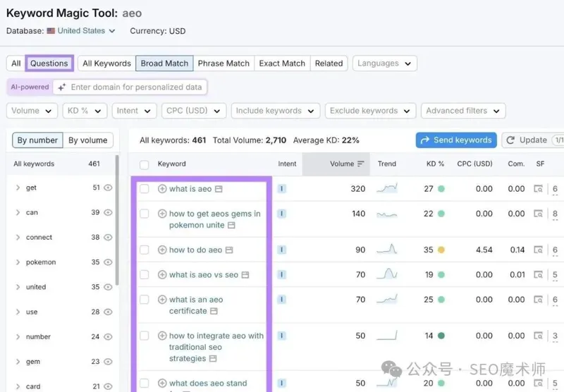Viewport: 564px width, 392px height.
Task: Click the SERP icon next to 'how to do aeo'
Action: pos(229,250)
